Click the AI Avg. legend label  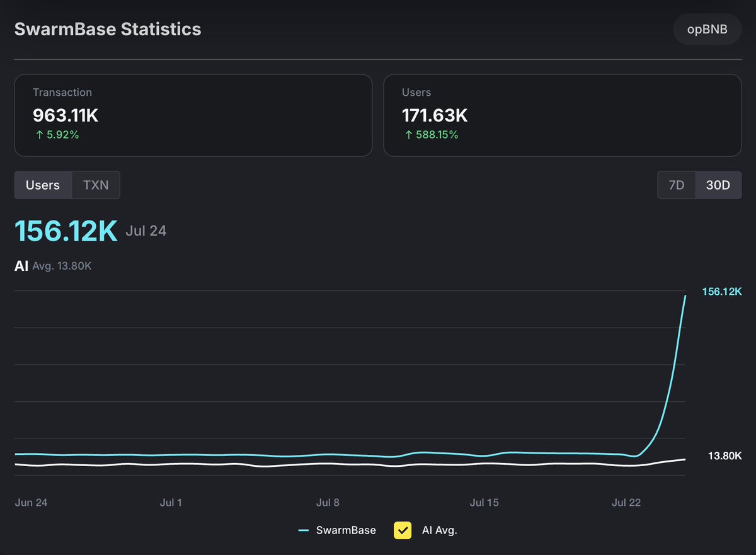tap(439, 530)
